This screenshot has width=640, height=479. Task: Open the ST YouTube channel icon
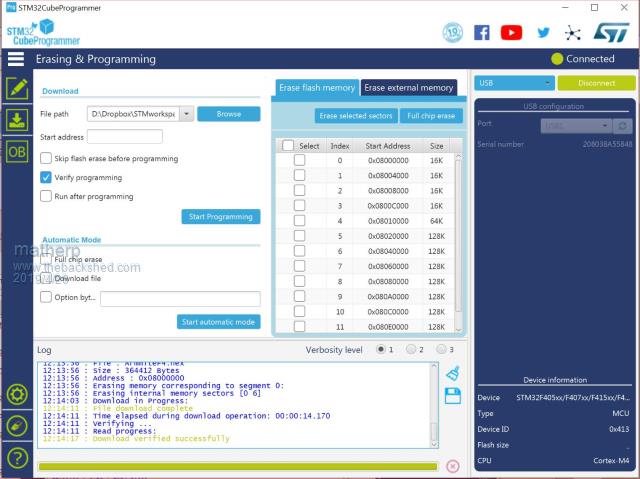pos(511,32)
